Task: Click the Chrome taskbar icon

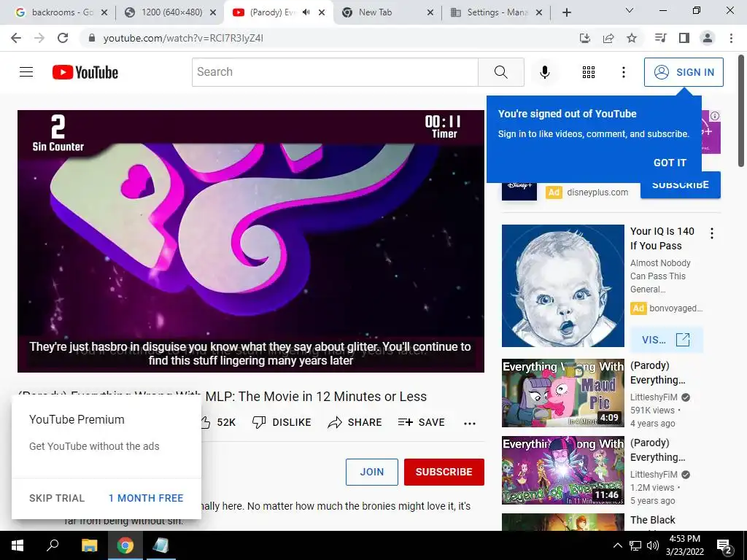Action: coord(125,545)
